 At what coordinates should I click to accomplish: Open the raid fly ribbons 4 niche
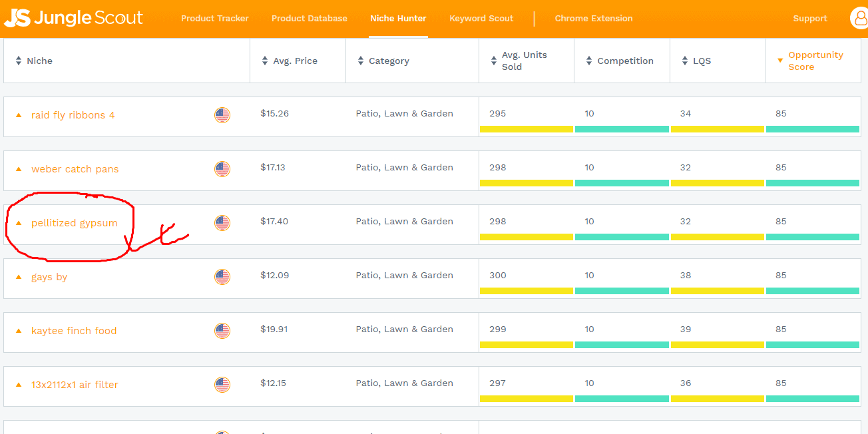point(73,115)
